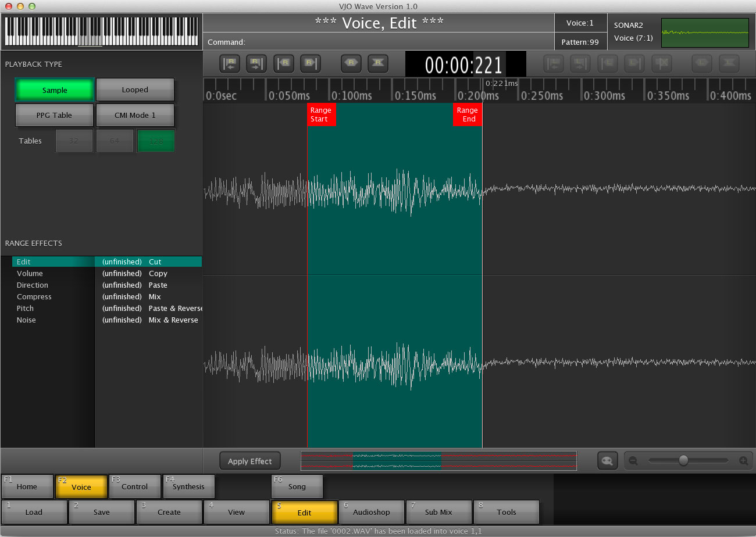This screenshot has height=537, width=756.
Task: Select Pitch range effect category
Action: click(53, 308)
